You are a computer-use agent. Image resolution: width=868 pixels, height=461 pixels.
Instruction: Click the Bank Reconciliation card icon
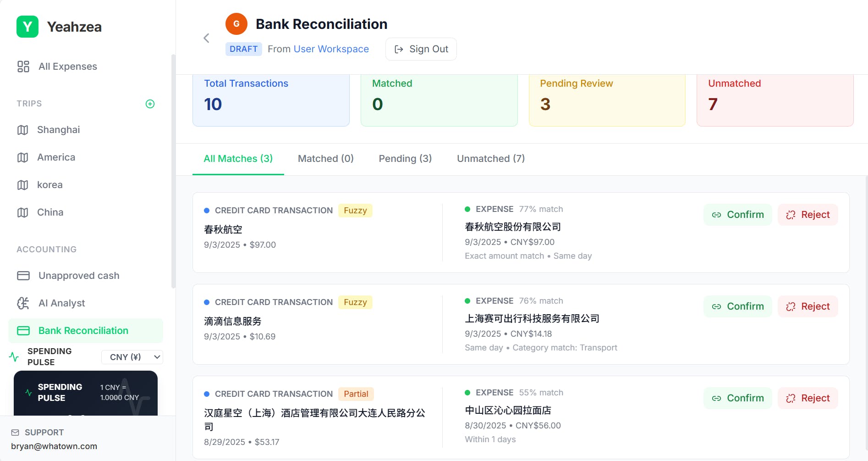click(23, 331)
